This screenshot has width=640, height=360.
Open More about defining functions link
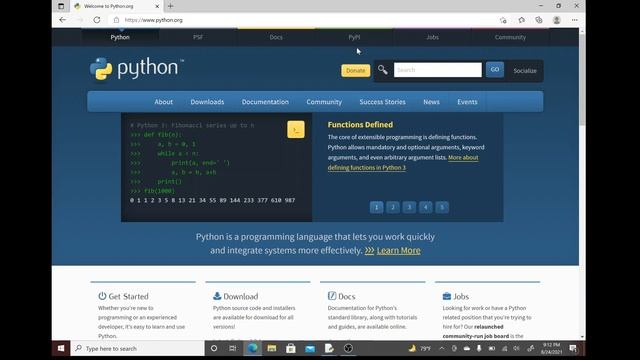point(403,162)
